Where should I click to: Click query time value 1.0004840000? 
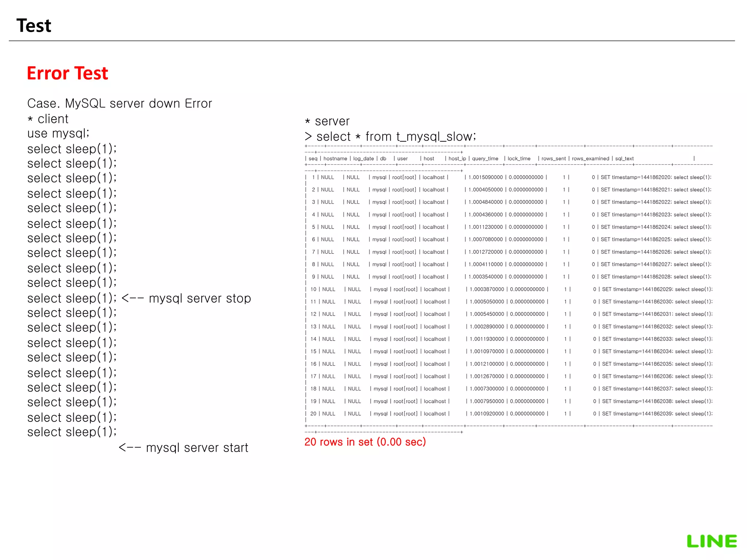[485, 202]
